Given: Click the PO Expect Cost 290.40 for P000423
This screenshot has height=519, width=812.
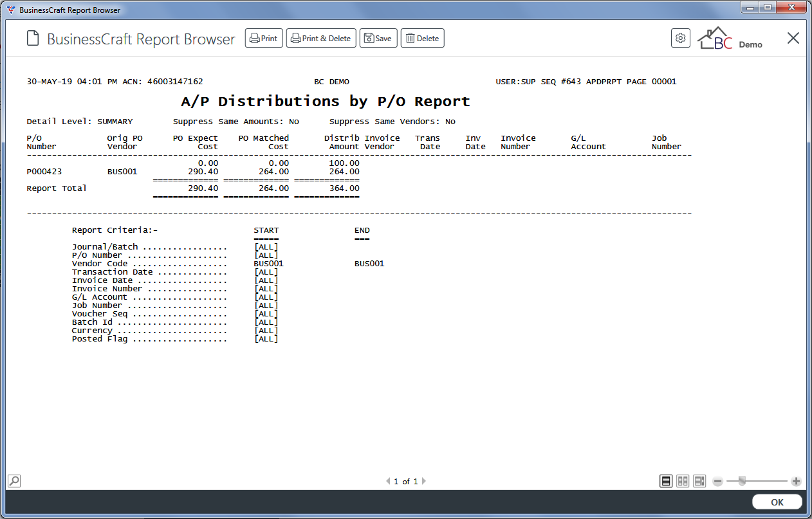Looking at the screenshot, I should [203, 172].
